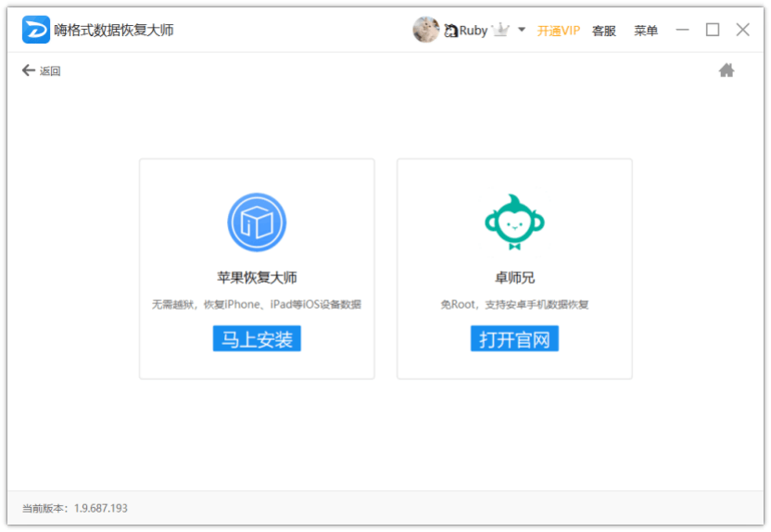Click the 卓师兄 green monkey icon
The image size is (771, 532).
[x=514, y=222]
